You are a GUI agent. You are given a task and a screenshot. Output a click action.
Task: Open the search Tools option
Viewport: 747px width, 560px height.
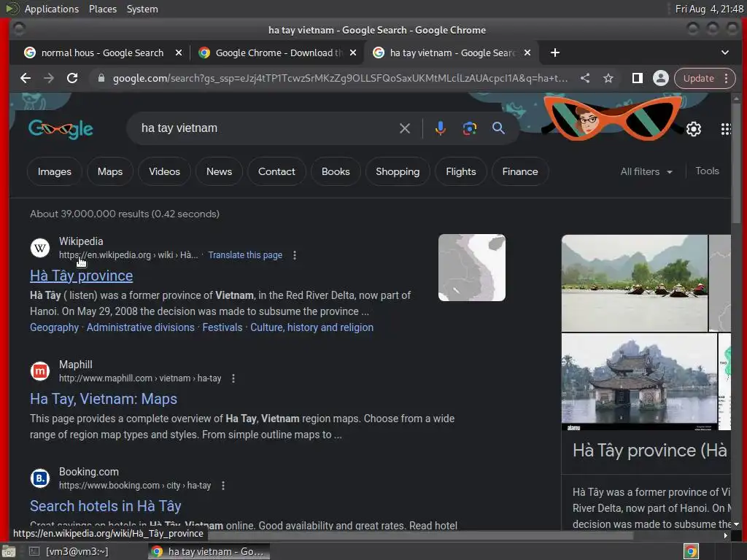pos(707,171)
